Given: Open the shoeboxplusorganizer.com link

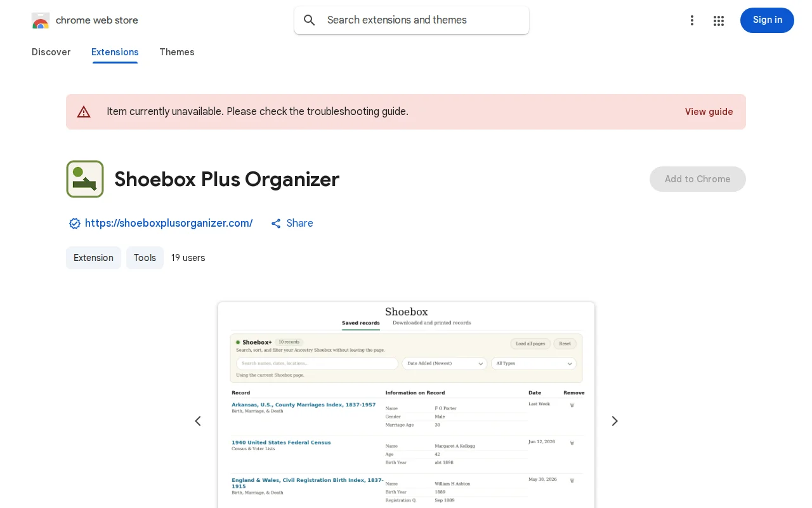Looking at the screenshot, I should pyautogui.click(x=169, y=224).
